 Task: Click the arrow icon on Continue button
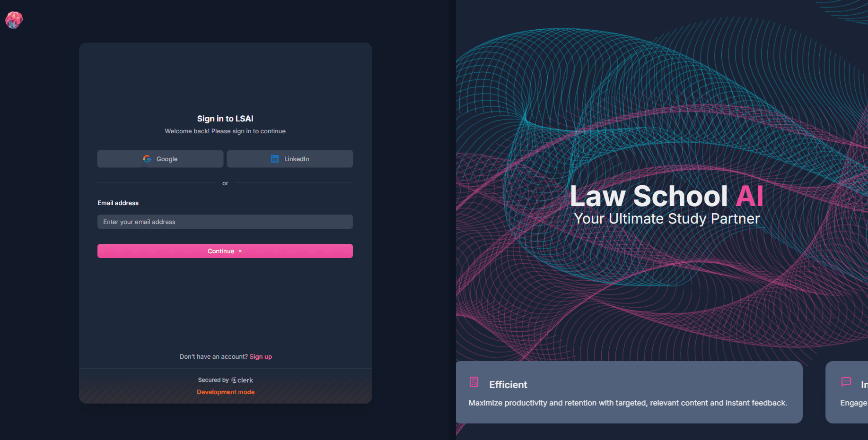[x=241, y=251]
